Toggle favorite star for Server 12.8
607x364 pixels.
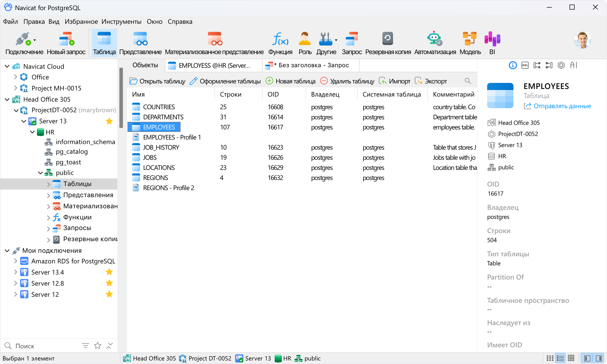tap(109, 283)
